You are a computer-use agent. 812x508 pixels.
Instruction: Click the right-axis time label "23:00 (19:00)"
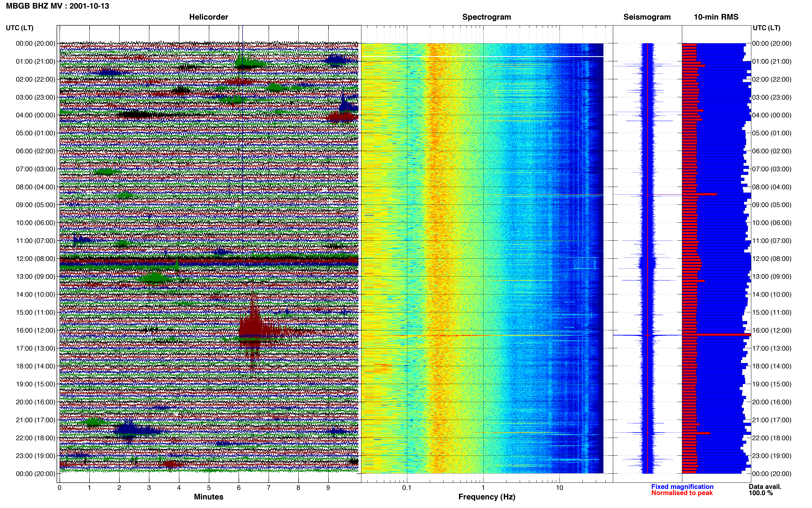click(772, 456)
